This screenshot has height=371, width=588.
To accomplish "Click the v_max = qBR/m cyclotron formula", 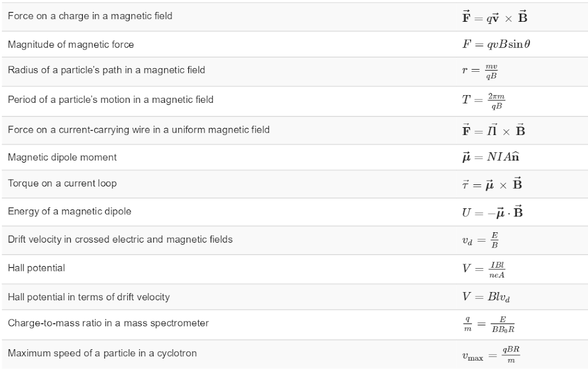I will 491,355.
